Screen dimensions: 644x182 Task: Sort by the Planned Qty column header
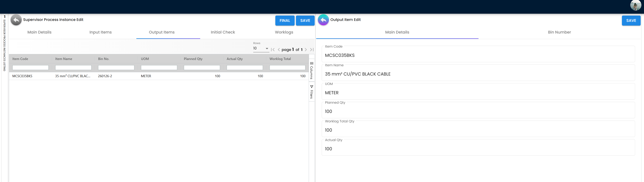[193, 59]
